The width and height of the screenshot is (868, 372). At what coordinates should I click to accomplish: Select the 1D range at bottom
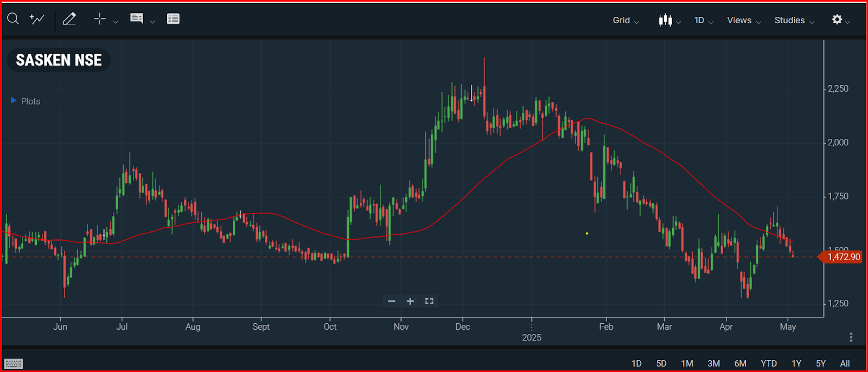636,363
